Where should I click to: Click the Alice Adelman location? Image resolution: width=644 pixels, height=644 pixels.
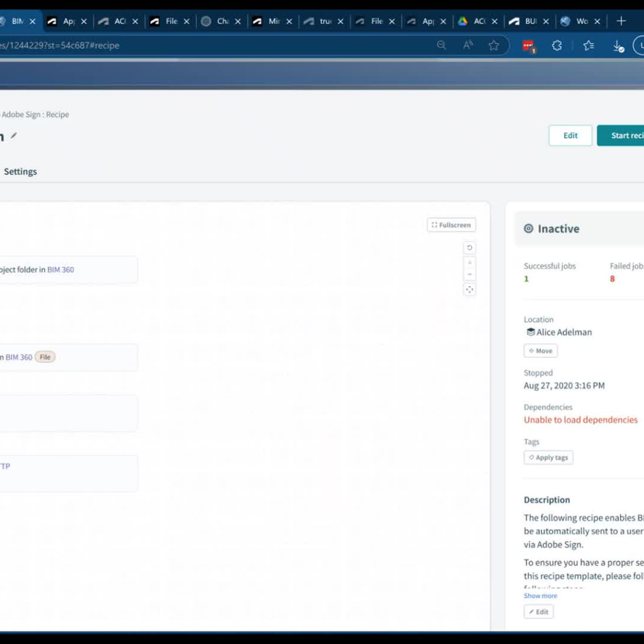[x=559, y=332]
